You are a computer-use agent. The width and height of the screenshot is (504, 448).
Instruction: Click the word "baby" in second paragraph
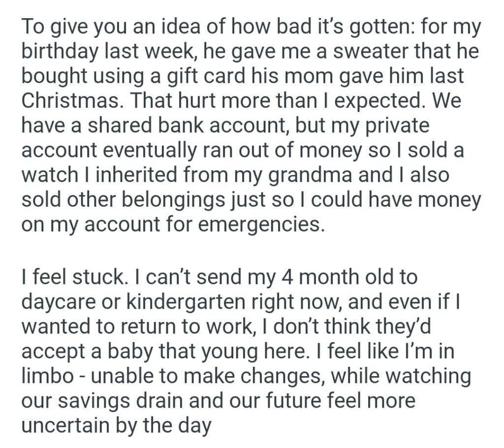point(121,351)
